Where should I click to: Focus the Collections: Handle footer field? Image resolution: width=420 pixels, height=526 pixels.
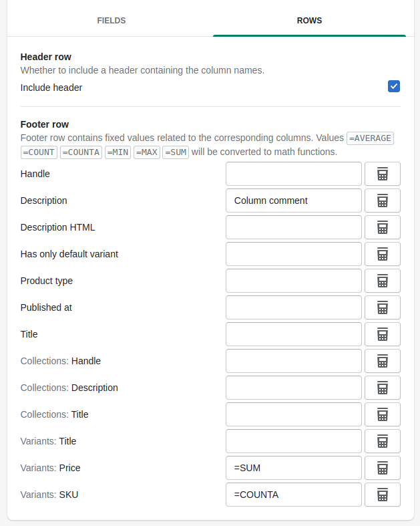tap(294, 361)
